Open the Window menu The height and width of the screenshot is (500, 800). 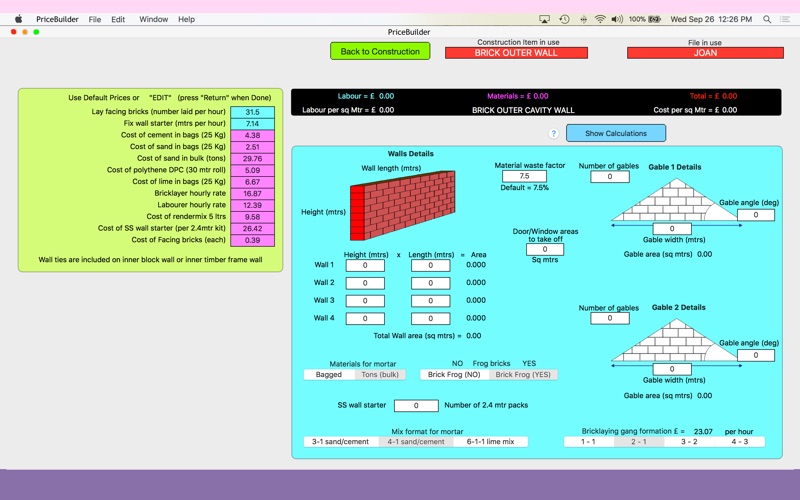coord(153,19)
